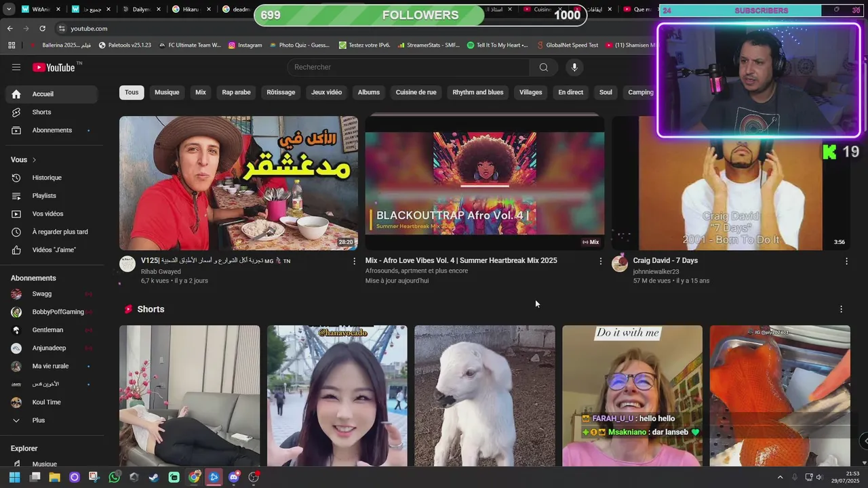Select the En direct chip
868x488 pixels.
(570, 92)
